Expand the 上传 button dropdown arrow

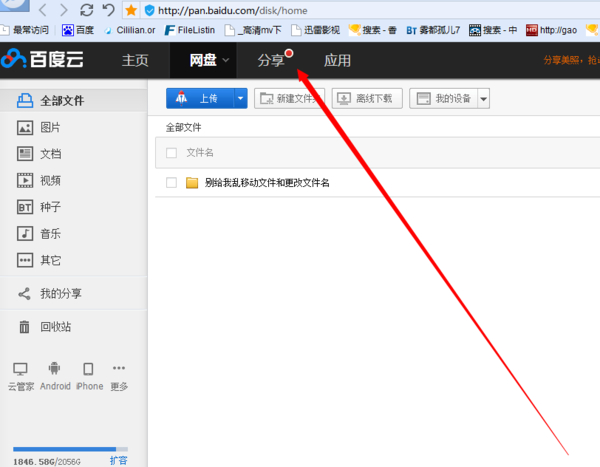click(240, 98)
